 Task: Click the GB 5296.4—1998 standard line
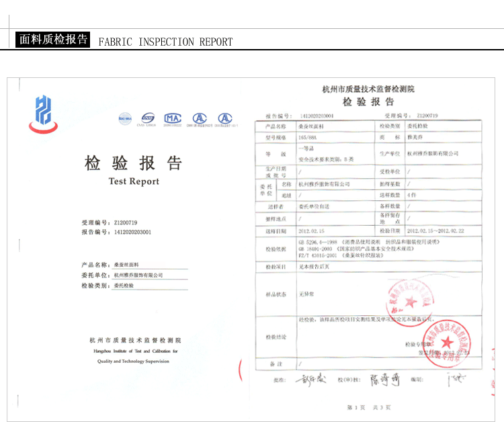[x=369, y=242]
